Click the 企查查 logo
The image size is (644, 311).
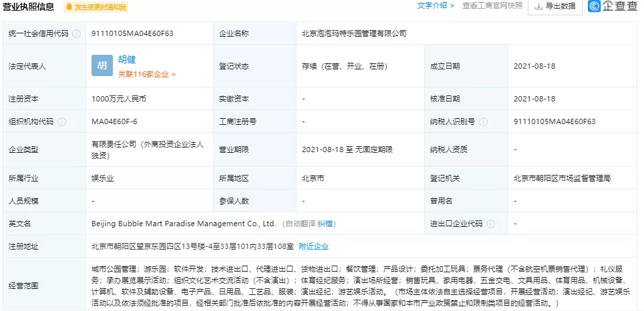(x=613, y=6)
